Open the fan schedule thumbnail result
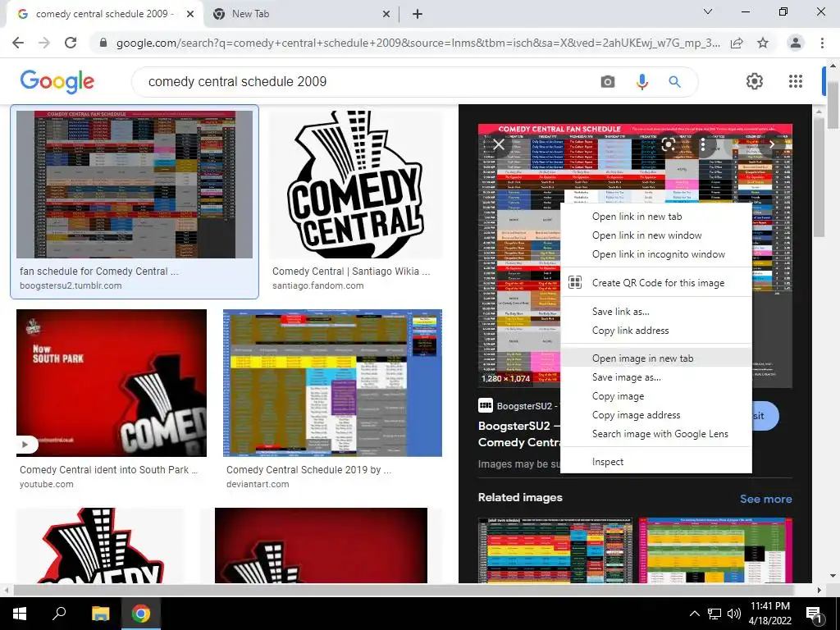 (135, 185)
